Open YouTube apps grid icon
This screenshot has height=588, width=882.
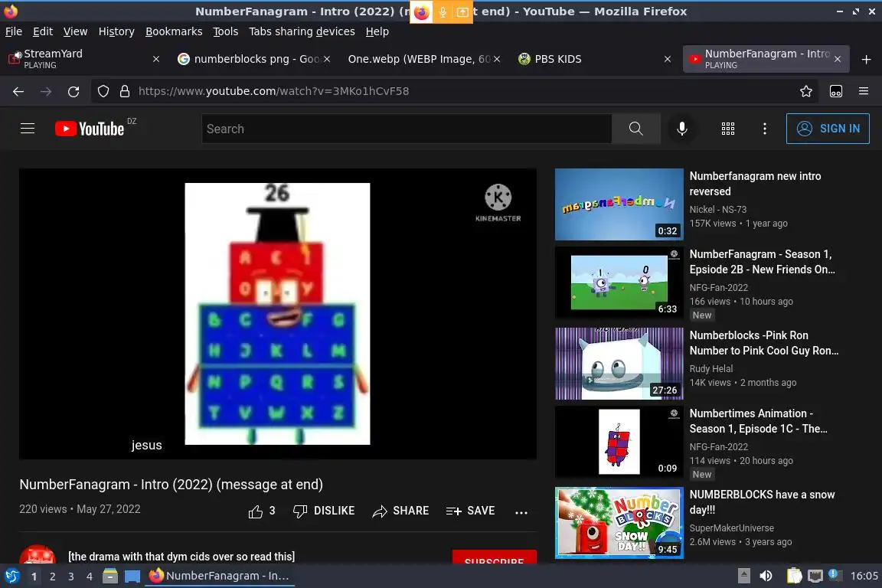click(728, 129)
